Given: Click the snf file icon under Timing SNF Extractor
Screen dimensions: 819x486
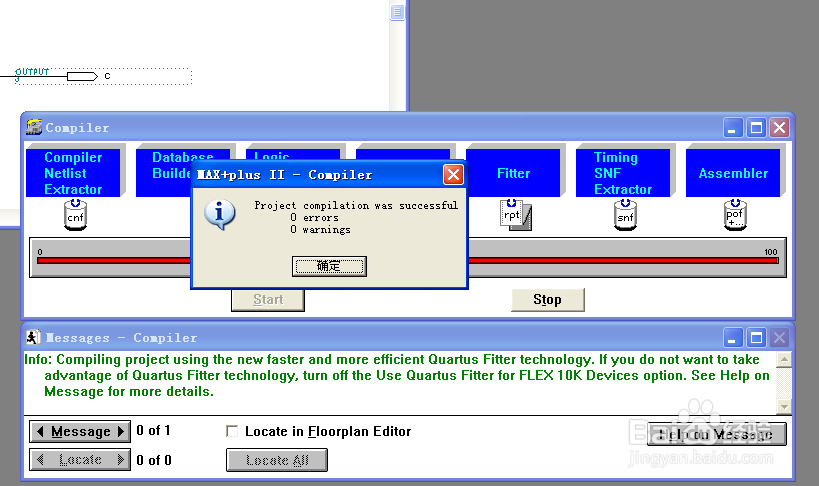Looking at the screenshot, I should point(625,215).
